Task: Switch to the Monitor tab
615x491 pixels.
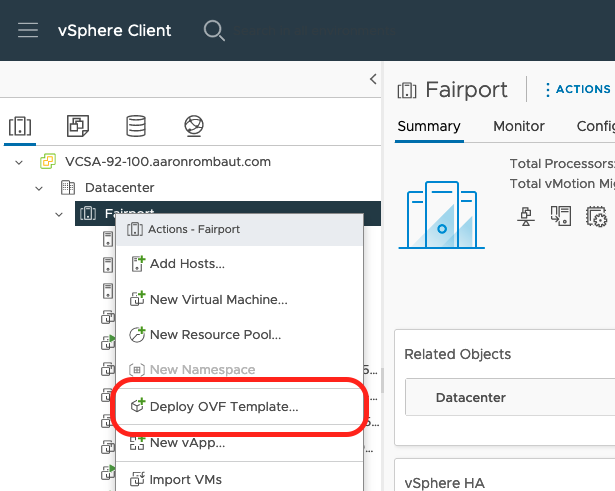Action: click(x=518, y=126)
